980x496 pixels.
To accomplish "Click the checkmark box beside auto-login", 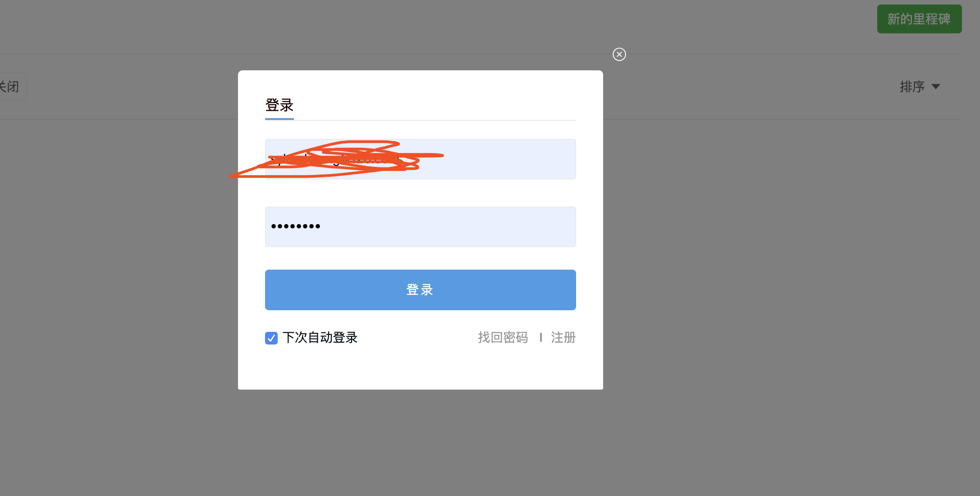I will click(x=271, y=338).
